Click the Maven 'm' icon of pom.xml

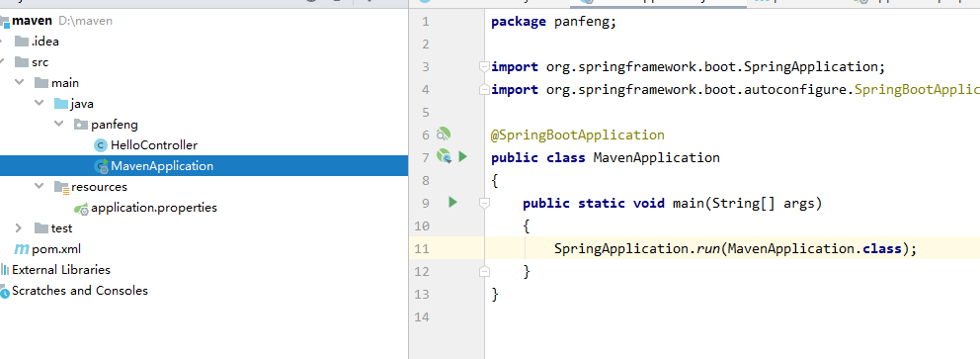pyautogui.click(x=22, y=249)
